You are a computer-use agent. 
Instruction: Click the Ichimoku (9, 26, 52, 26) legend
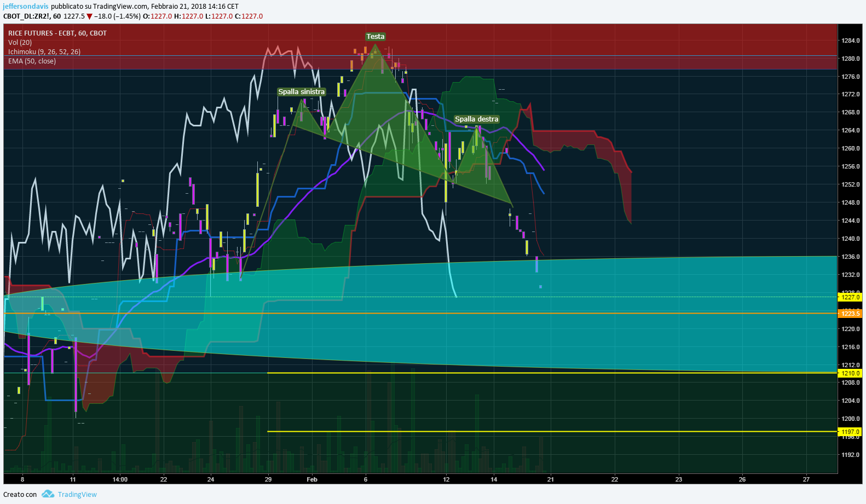coord(44,52)
